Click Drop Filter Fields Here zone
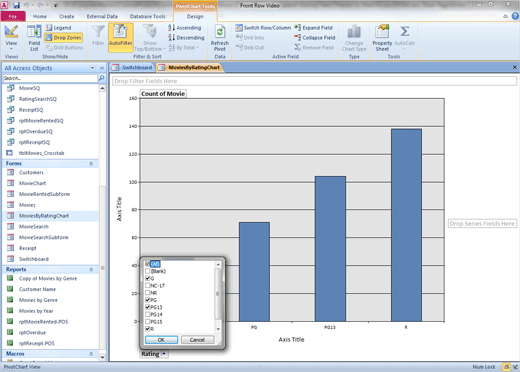520x372 pixels. [x=314, y=81]
